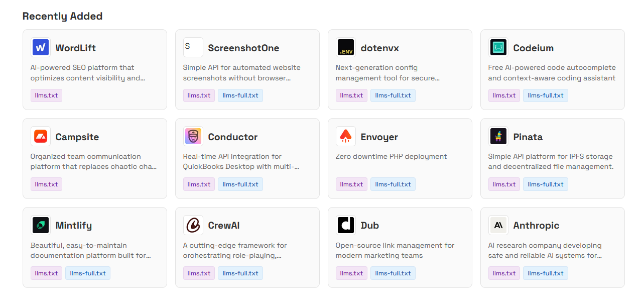The image size is (644, 303).
Task: Select the Conductor card title
Action: point(232,137)
